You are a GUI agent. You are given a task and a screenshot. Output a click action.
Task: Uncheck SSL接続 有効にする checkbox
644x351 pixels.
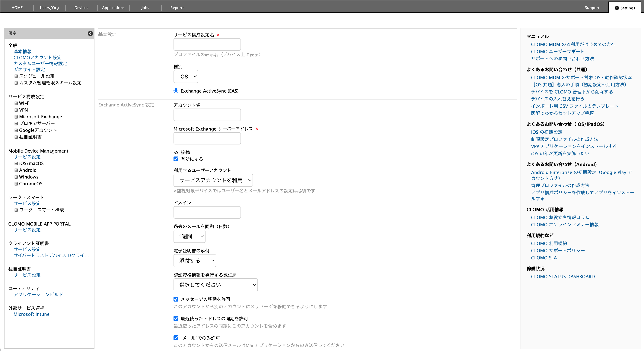[x=176, y=159]
